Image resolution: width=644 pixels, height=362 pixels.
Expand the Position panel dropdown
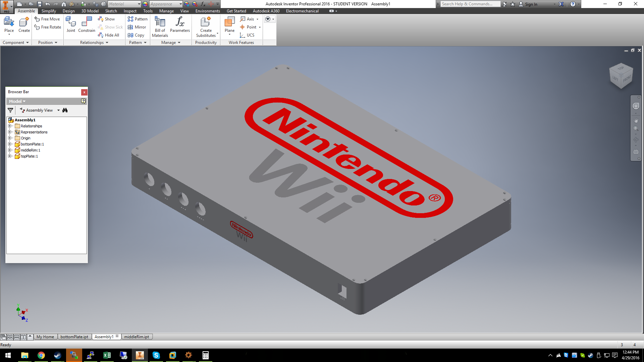click(x=48, y=43)
